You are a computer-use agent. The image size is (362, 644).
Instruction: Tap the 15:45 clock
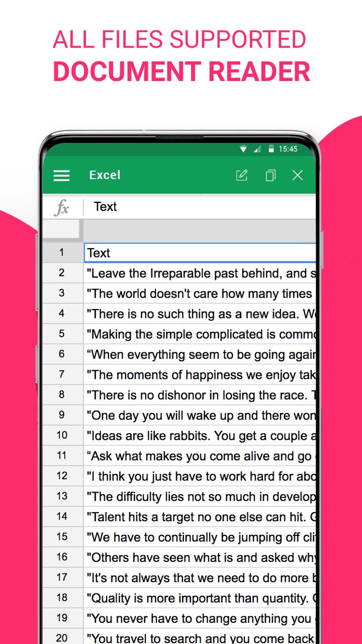[x=288, y=149]
